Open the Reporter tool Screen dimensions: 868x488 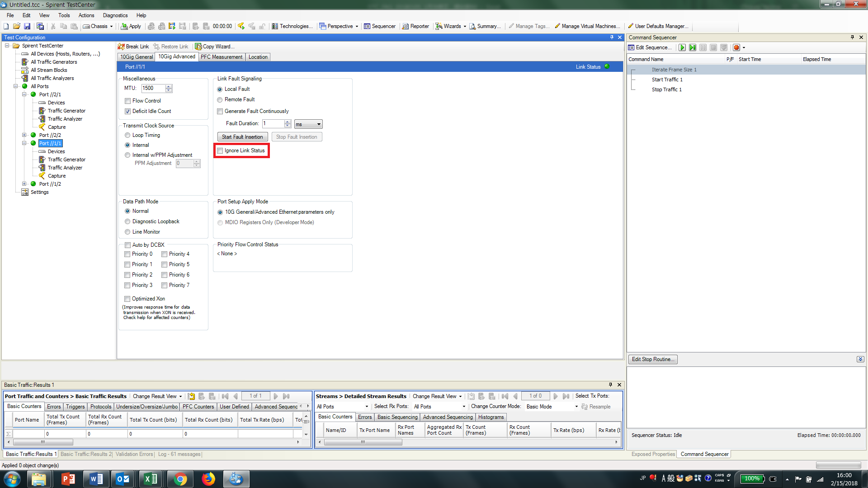point(415,26)
